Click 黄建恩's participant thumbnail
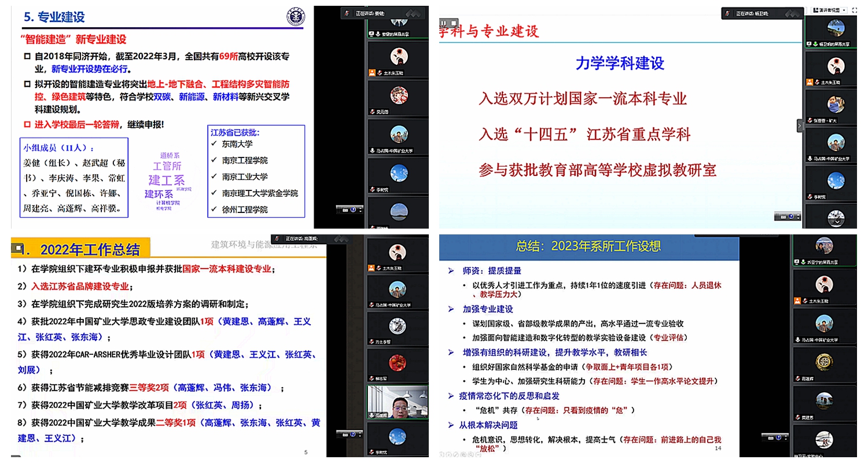The width and height of the screenshot is (868, 463). coord(825,400)
